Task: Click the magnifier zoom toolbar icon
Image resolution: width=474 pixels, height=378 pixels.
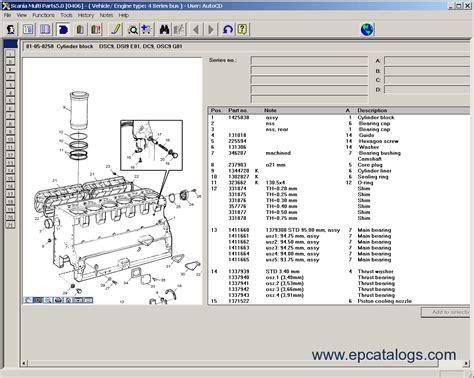Action: point(133,30)
